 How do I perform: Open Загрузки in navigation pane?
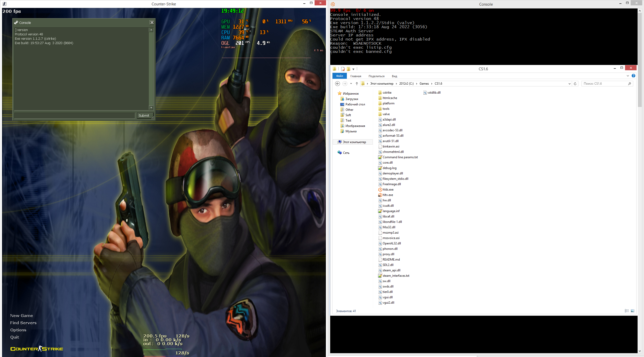(x=351, y=99)
